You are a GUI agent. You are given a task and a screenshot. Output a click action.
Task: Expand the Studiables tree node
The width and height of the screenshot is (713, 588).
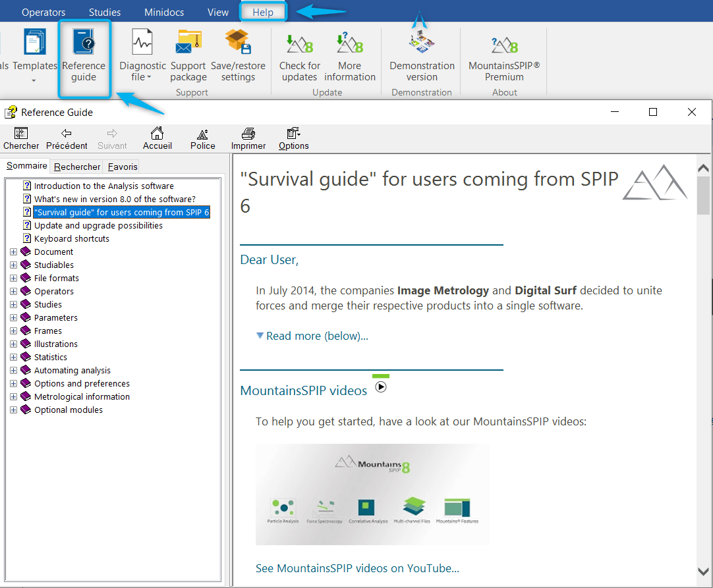pyautogui.click(x=14, y=265)
